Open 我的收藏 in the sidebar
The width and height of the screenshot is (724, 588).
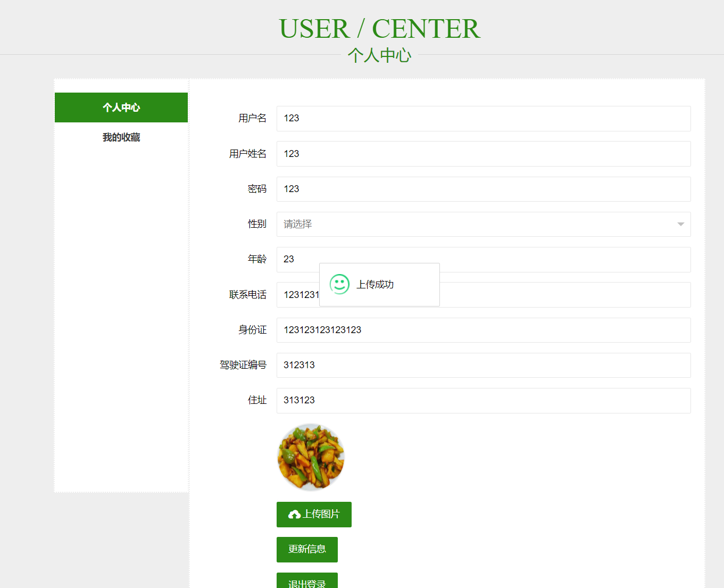click(x=121, y=137)
